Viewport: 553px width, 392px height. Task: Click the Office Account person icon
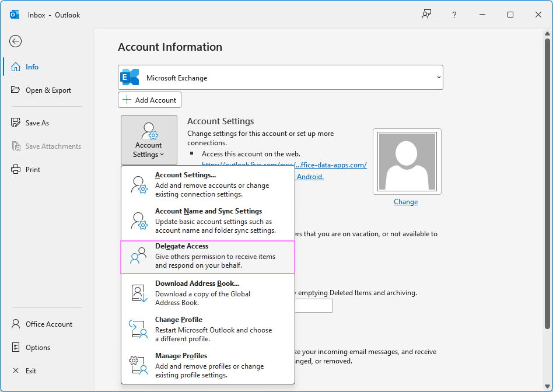coord(16,324)
